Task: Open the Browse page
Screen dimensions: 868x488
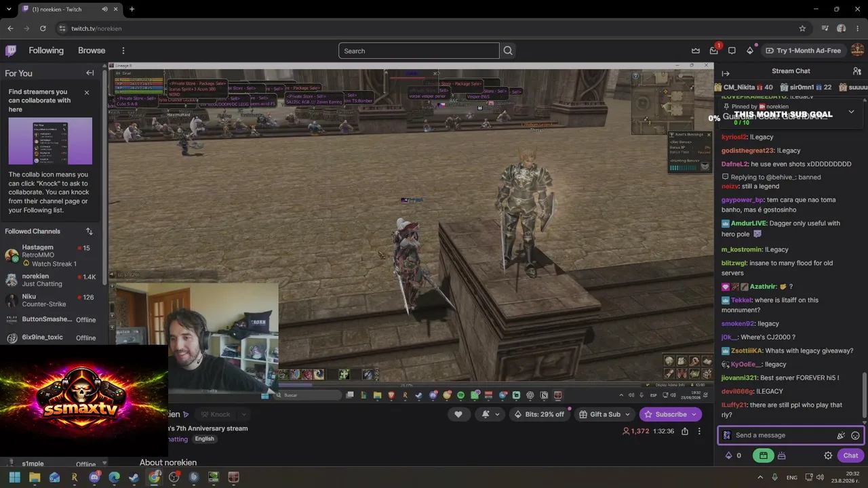Action: click(x=92, y=51)
